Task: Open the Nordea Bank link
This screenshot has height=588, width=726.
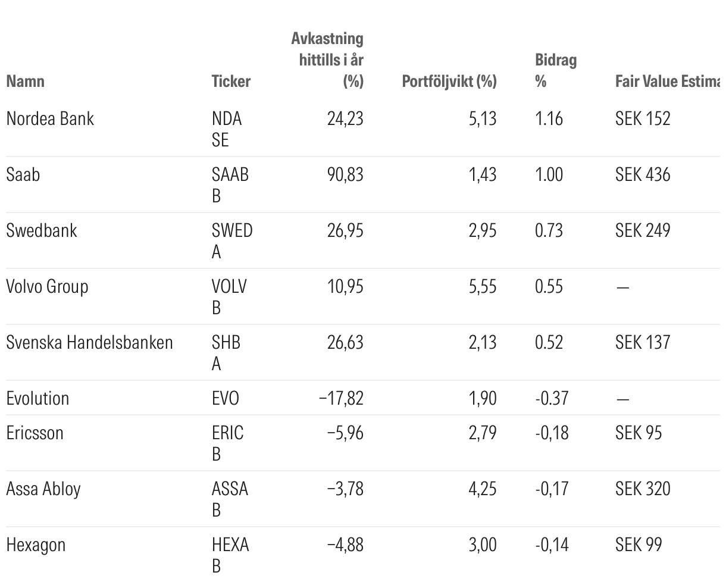Action: [50, 118]
